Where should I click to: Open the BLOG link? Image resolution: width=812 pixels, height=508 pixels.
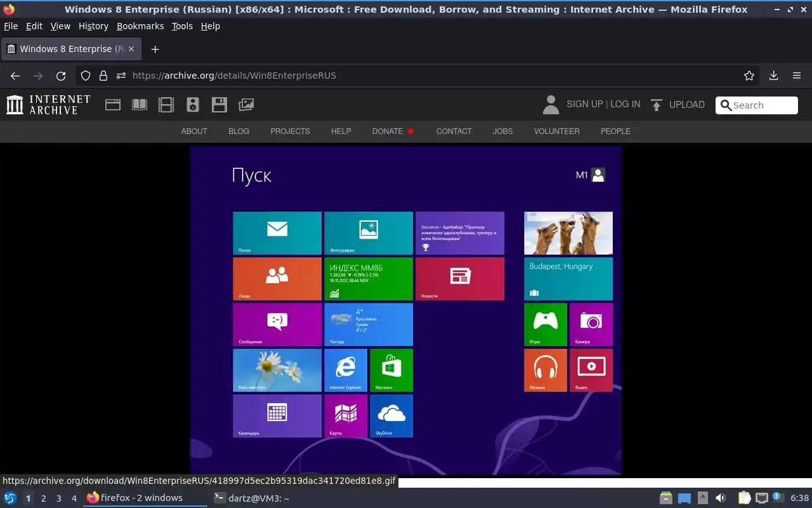tap(239, 131)
